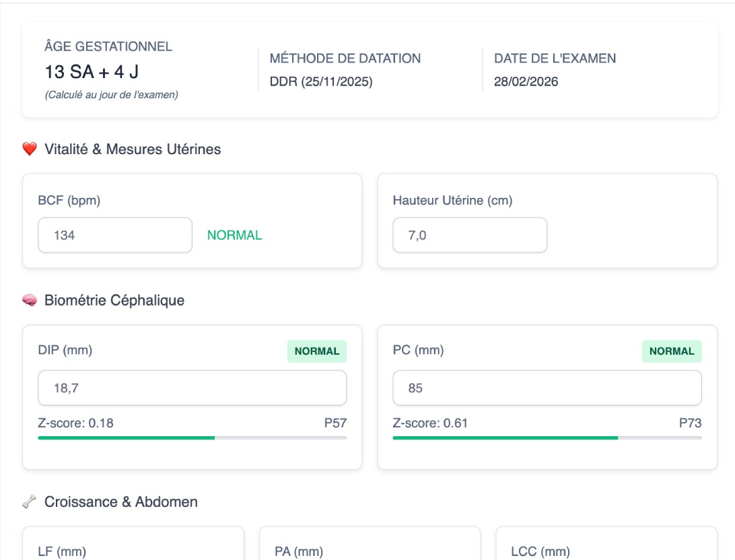Click the P57 percentile label
This screenshot has width=735, height=560.
[x=335, y=423]
